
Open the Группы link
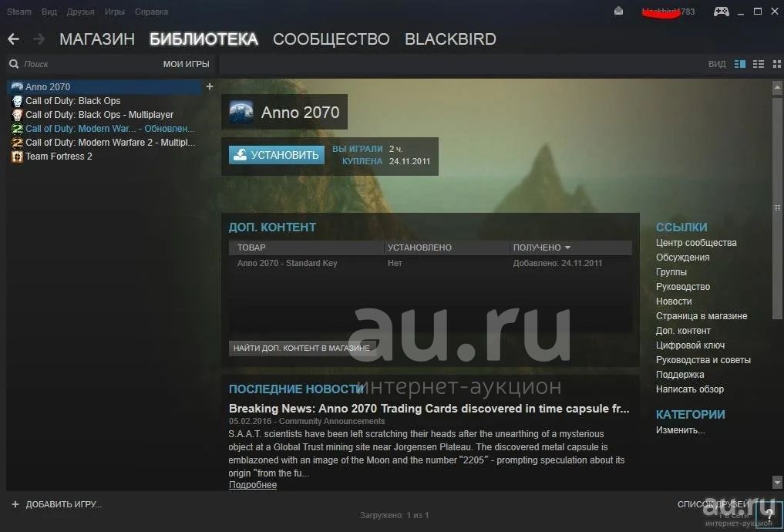(671, 272)
